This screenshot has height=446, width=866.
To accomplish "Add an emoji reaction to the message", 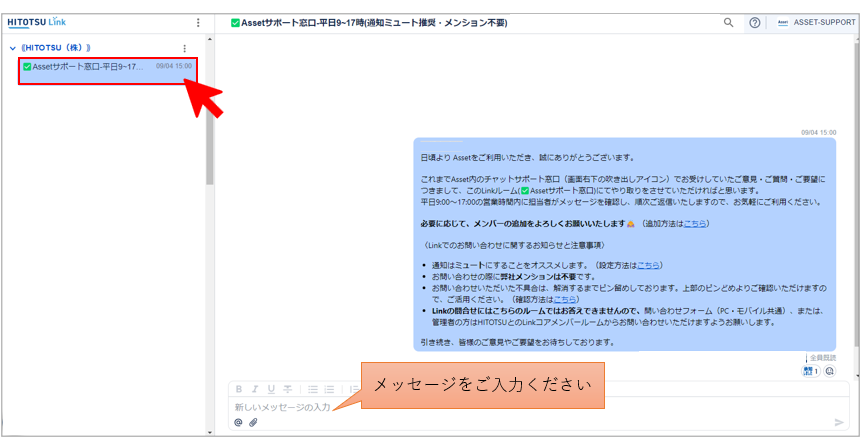I will [830, 371].
